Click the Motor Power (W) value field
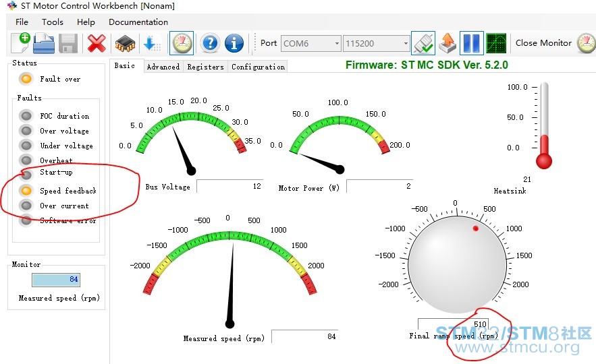Image resolution: width=596 pixels, height=364 pixels. (379, 186)
